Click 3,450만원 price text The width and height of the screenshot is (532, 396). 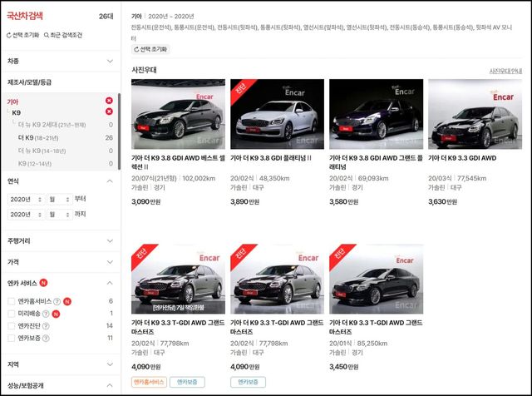(x=344, y=367)
